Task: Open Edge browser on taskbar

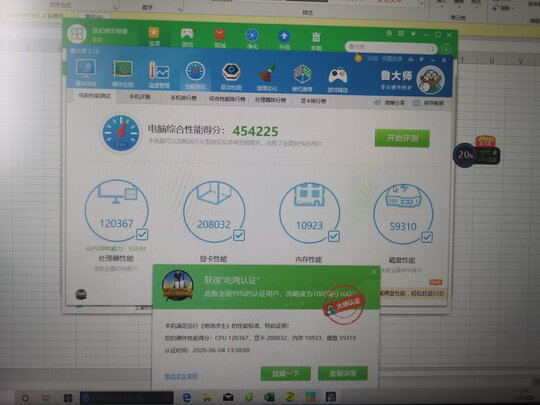Action: [186, 398]
